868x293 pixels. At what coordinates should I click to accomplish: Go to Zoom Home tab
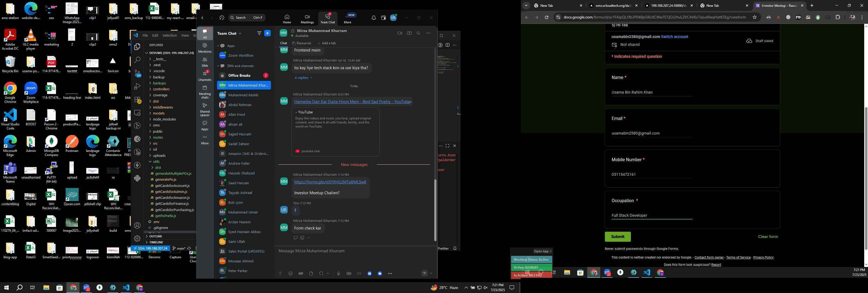[x=287, y=19]
